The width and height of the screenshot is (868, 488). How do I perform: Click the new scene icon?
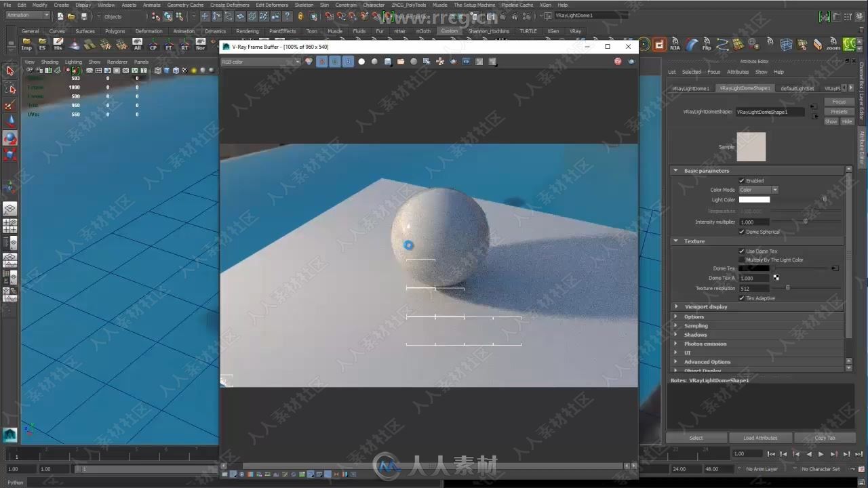coord(60,16)
